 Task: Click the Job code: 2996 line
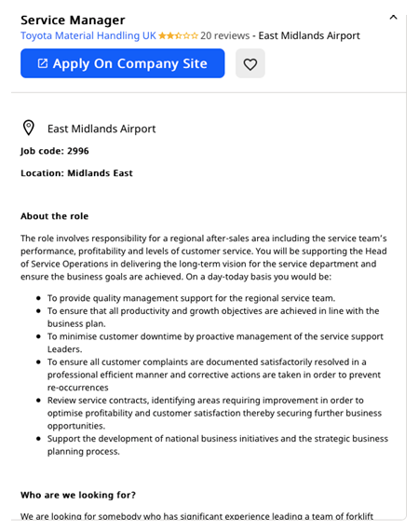[55, 151]
